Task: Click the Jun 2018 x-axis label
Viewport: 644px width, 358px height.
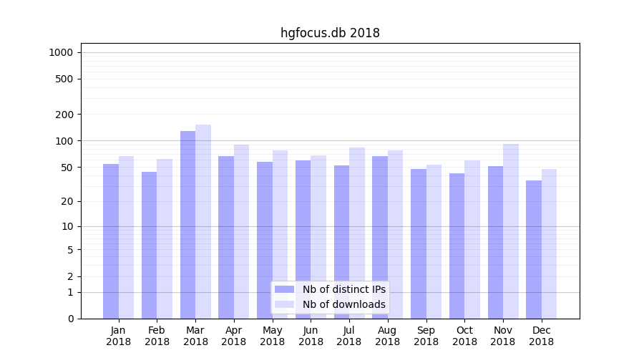Action: 311,336
